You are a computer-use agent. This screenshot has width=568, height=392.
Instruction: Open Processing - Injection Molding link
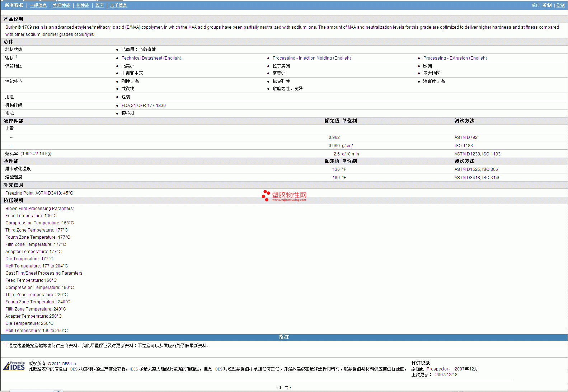point(311,58)
